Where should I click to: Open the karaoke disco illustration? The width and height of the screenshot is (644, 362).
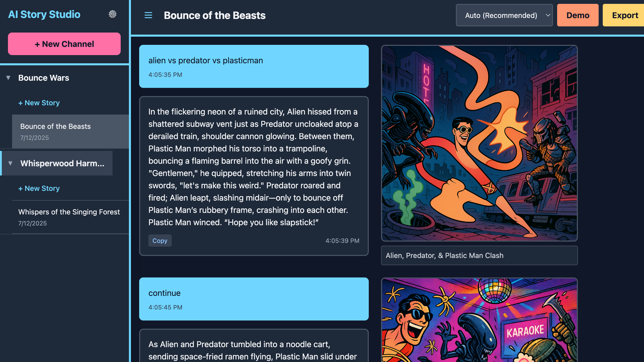(x=479, y=320)
